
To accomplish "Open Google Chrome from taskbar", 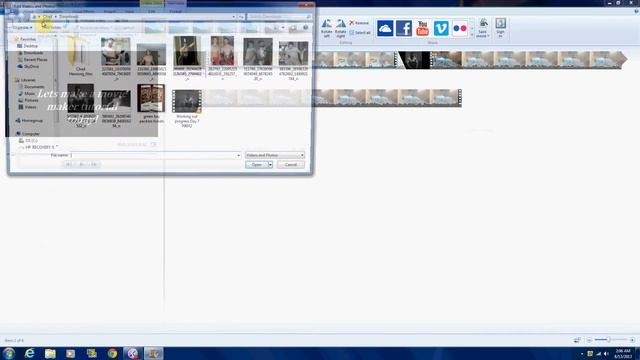I will (112, 353).
